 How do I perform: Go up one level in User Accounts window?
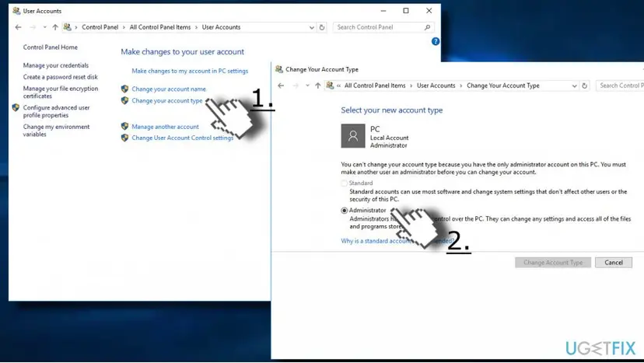(x=55, y=27)
